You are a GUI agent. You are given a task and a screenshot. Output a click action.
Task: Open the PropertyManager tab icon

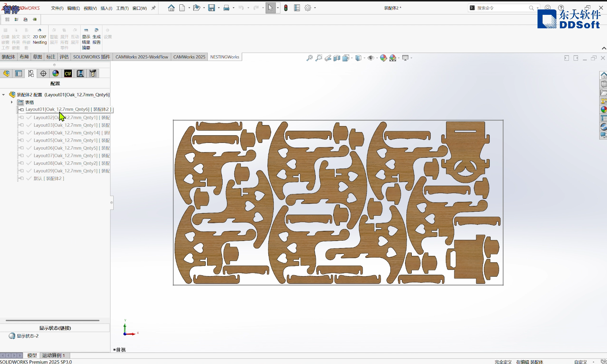19,73
